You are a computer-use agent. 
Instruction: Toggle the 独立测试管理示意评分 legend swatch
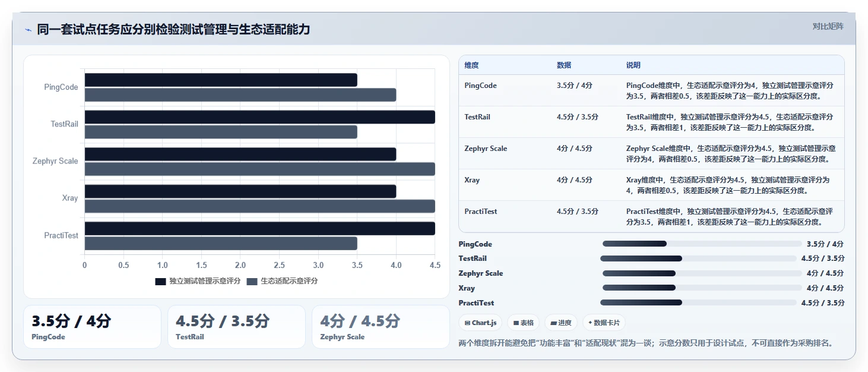tap(160, 281)
